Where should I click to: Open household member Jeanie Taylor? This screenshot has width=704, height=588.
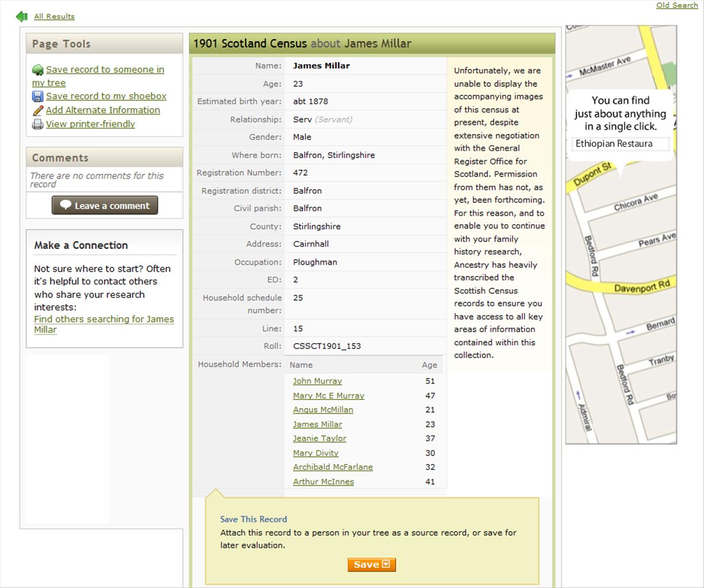320,438
